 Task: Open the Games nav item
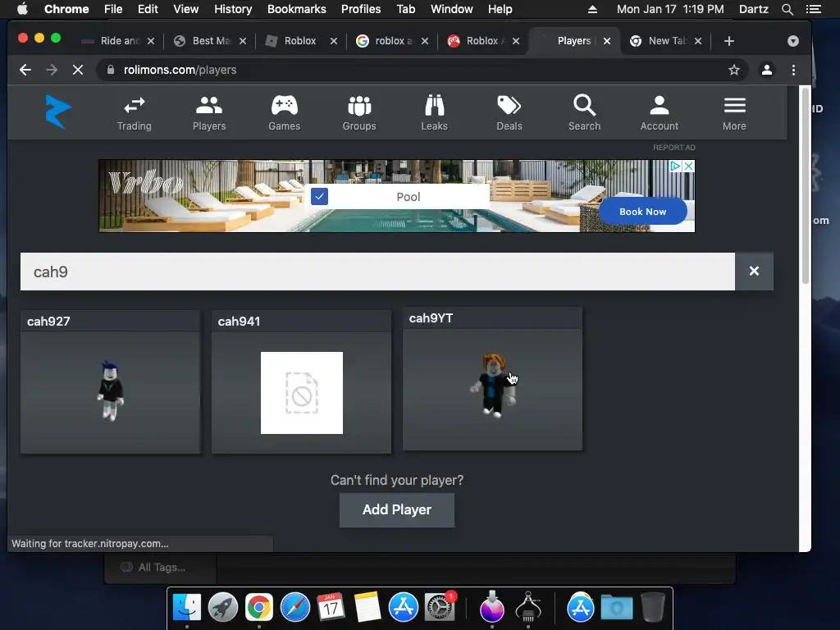(284, 113)
